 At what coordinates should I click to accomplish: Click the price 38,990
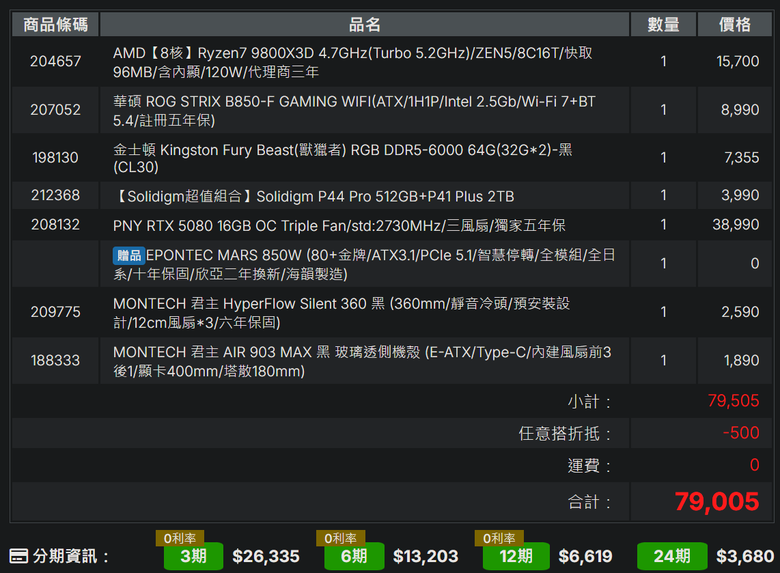tap(736, 224)
